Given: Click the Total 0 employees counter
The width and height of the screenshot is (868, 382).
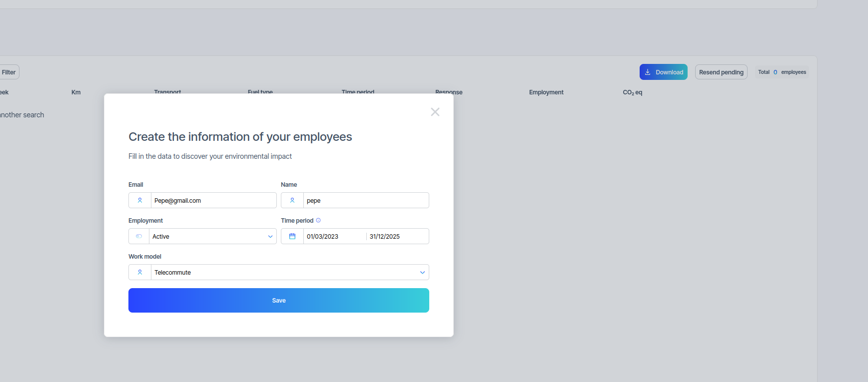Looking at the screenshot, I should click(x=782, y=72).
